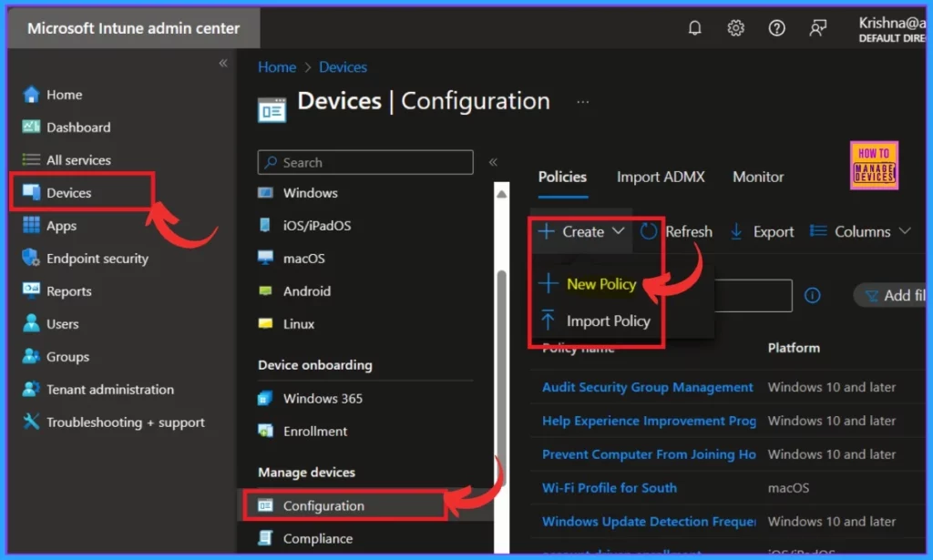933x560 pixels.
Task: Select Windows platform in the devices menu
Action: click(310, 193)
